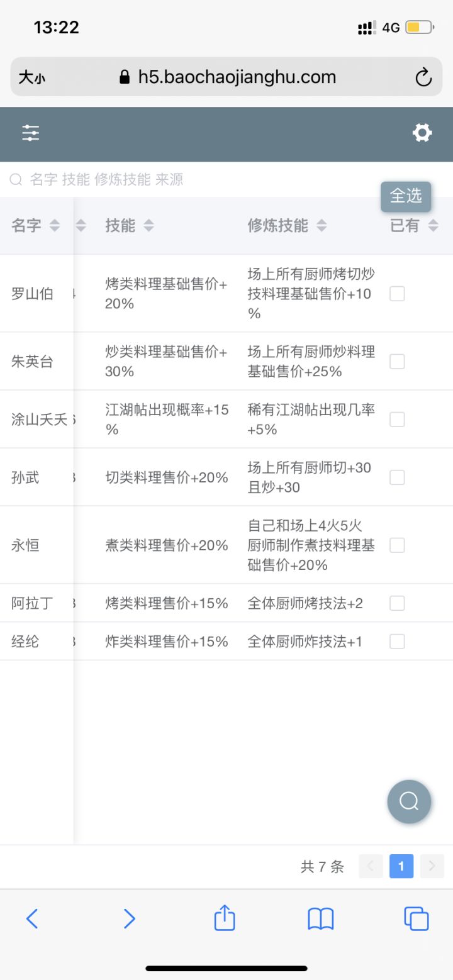Show Safari tabs overview icon
This screenshot has height=980, width=453.
(417, 919)
